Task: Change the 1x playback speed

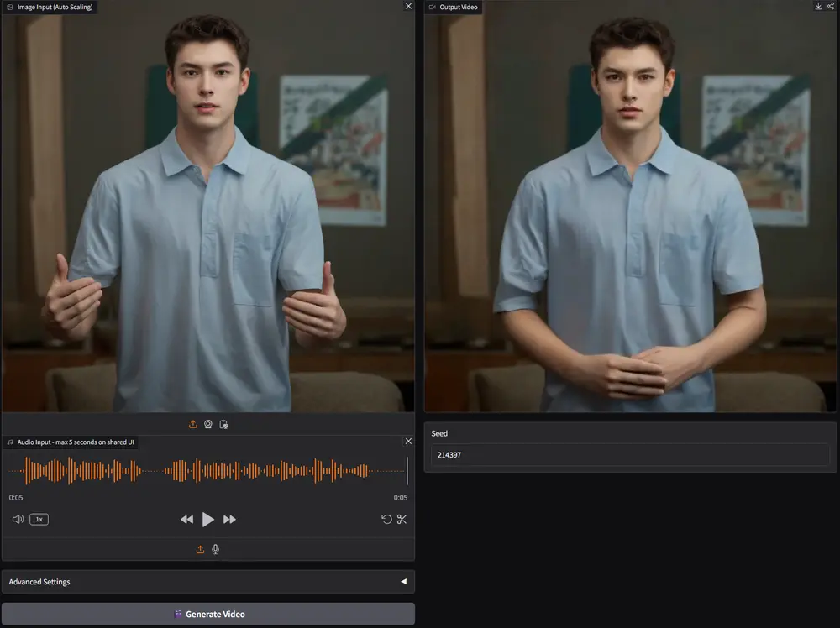Action: click(39, 520)
